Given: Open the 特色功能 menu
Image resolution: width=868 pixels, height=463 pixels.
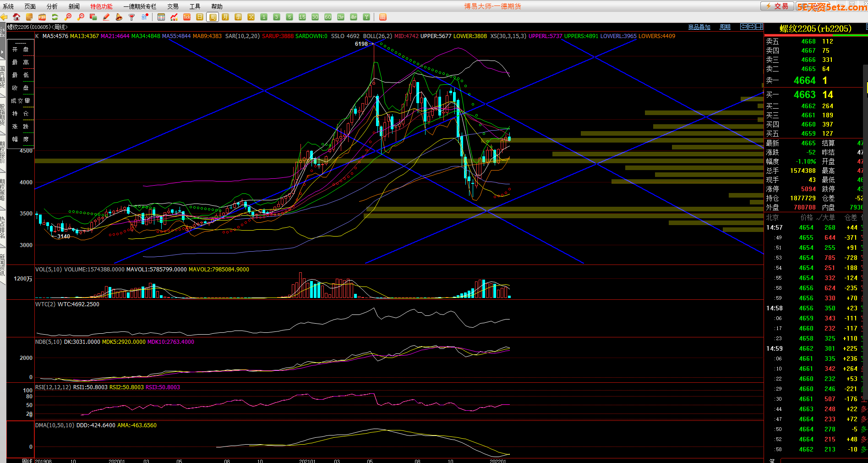Looking at the screenshot, I should [x=101, y=6].
